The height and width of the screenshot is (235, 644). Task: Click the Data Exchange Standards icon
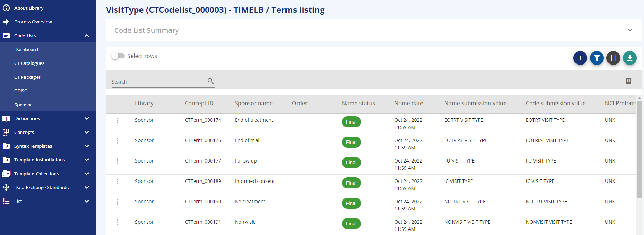[6, 187]
